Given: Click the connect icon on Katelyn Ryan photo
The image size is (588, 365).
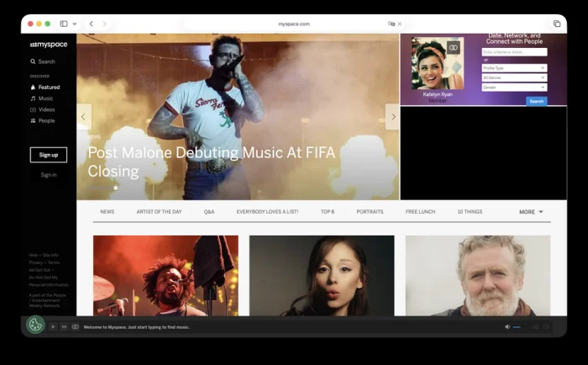Looking at the screenshot, I should coord(454,48).
